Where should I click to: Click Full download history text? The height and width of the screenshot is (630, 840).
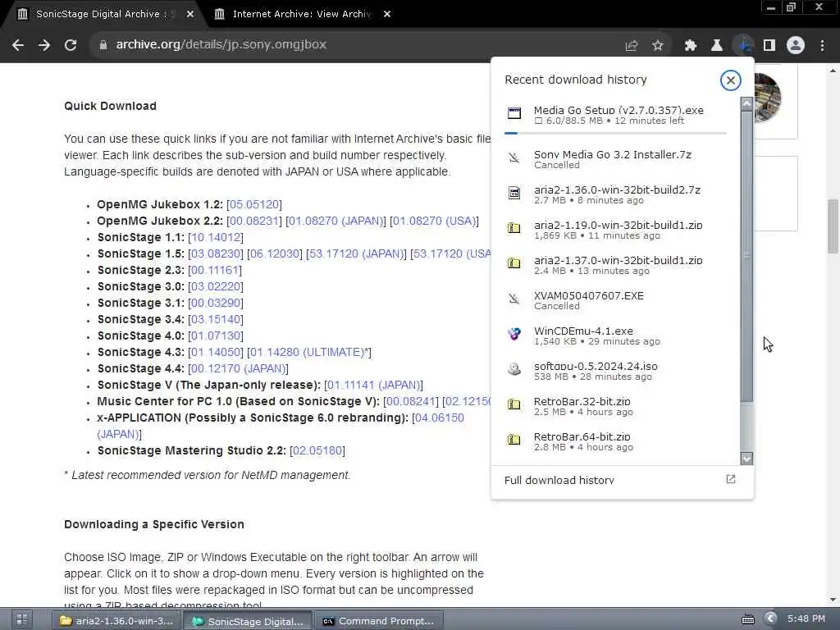pos(559,480)
